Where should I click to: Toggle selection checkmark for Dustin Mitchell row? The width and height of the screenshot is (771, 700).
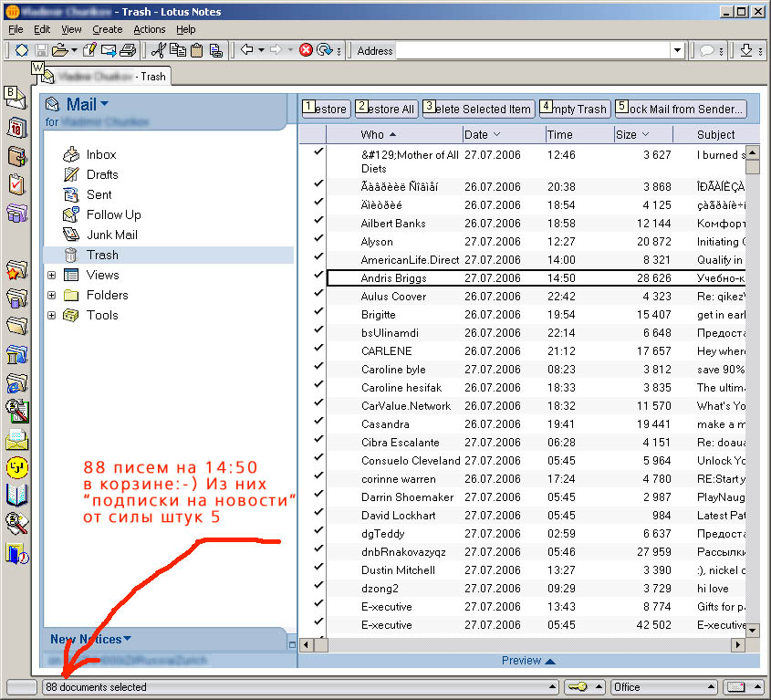(x=318, y=567)
